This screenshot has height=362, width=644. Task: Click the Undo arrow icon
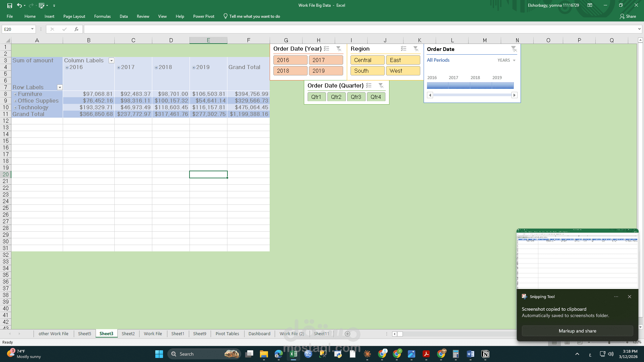tap(19, 5)
